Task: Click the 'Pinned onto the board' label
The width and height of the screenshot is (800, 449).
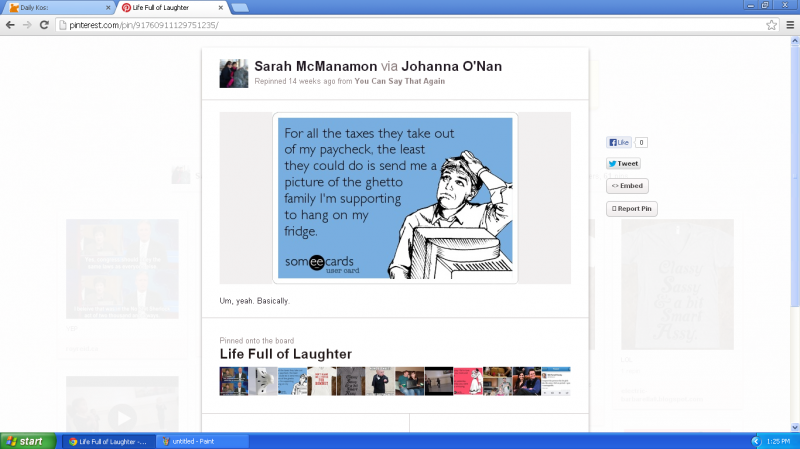Action: [x=257, y=340]
